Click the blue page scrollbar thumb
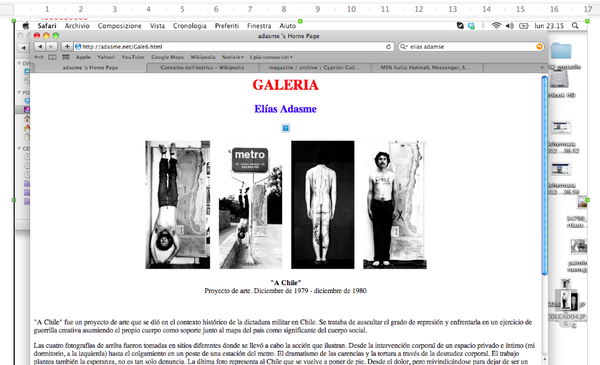This screenshot has width=600, height=365. point(545,175)
